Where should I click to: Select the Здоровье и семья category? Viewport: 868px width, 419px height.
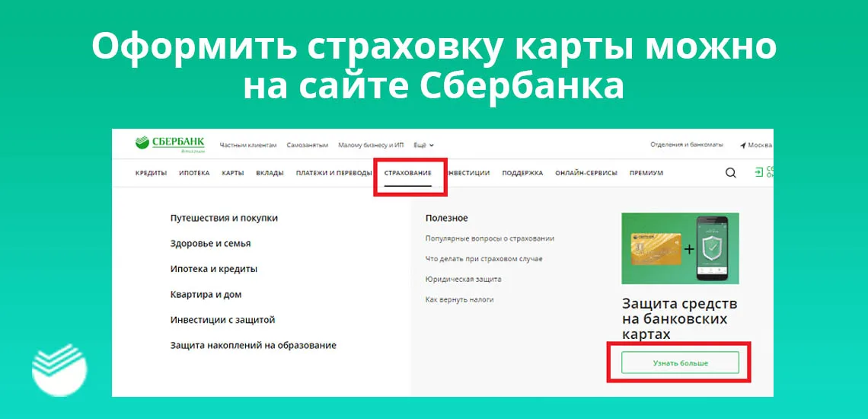210,244
